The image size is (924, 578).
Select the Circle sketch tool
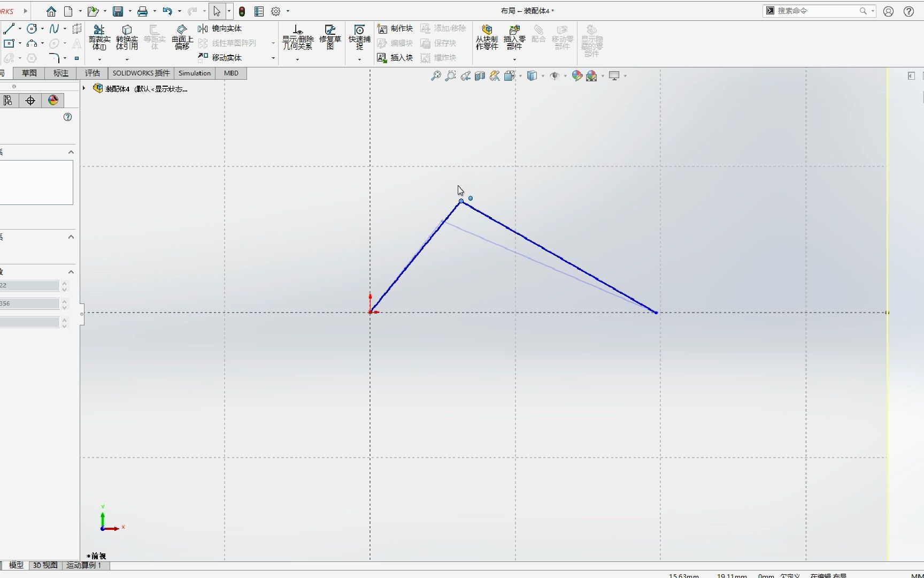[x=32, y=29]
